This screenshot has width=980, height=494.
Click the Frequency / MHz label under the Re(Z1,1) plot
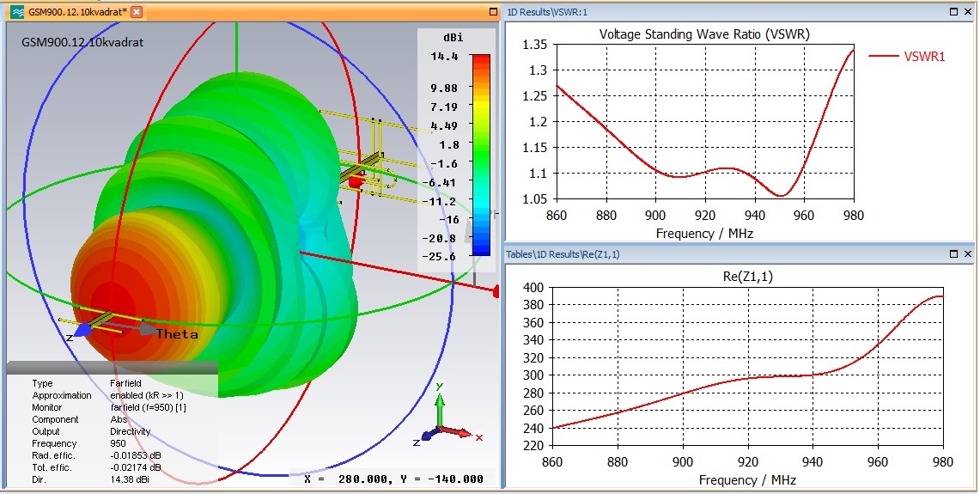tap(747, 479)
